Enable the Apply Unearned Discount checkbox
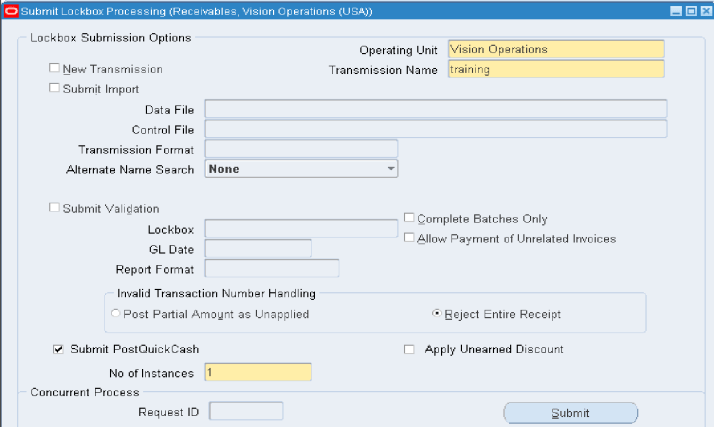 409,349
